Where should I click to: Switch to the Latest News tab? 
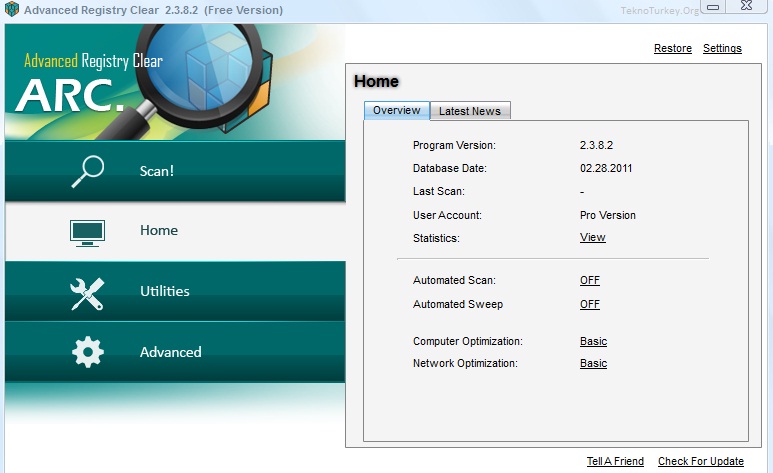[470, 111]
